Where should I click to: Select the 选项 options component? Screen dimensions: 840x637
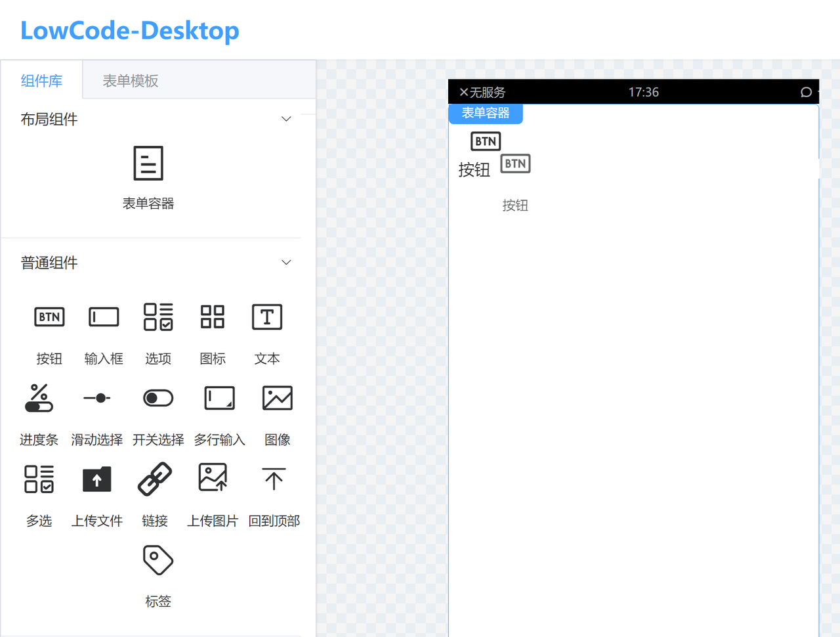[157, 332]
